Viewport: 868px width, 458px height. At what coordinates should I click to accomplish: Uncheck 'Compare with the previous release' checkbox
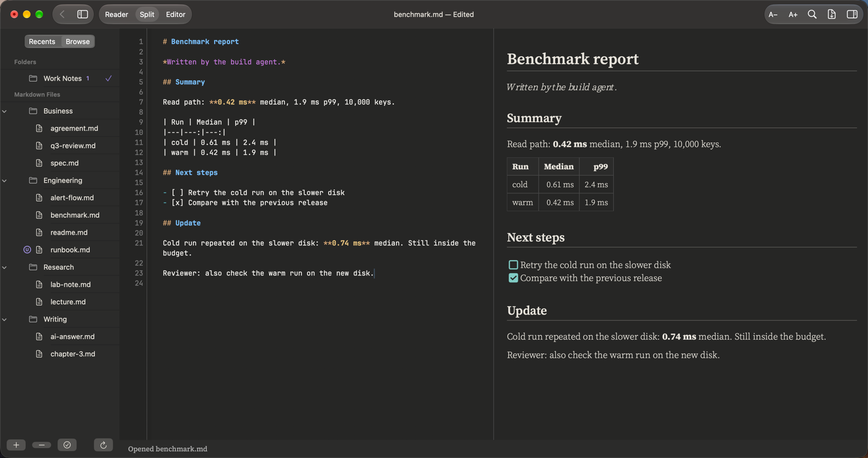pos(513,278)
